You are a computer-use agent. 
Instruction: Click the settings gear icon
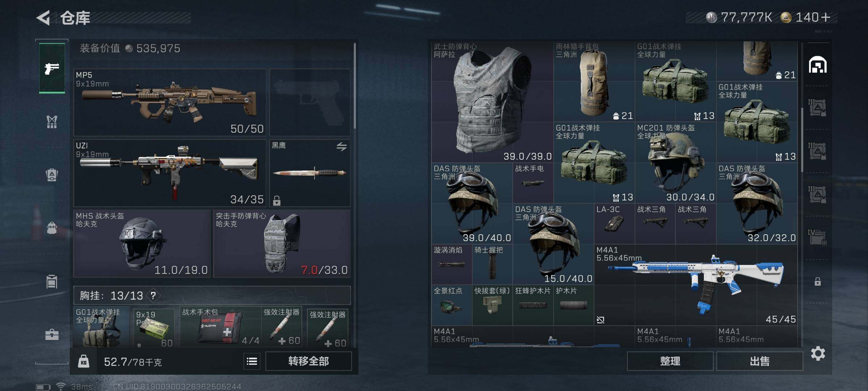pyautogui.click(x=818, y=353)
